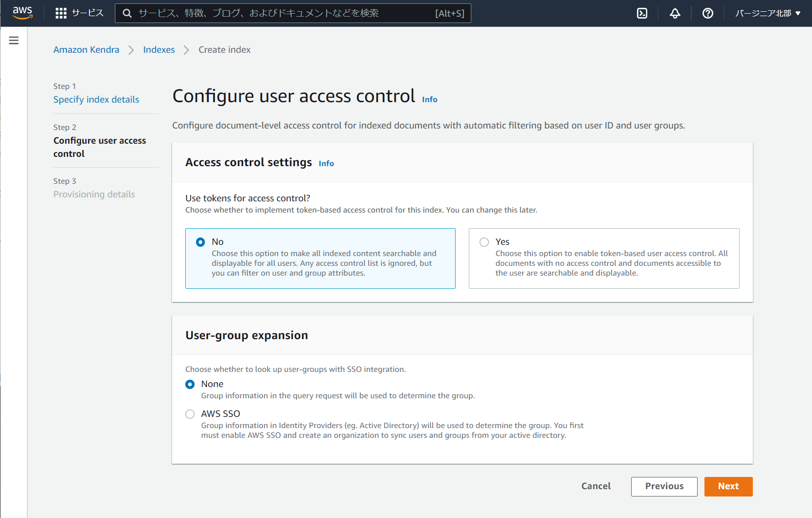Open the notifications bell
The height and width of the screenshot is (518, 812).
(x=675, y=13)
